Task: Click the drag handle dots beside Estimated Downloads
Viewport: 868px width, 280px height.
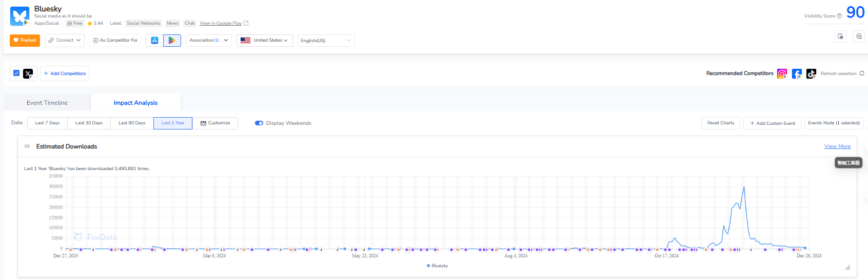Action: click(27, 146)
